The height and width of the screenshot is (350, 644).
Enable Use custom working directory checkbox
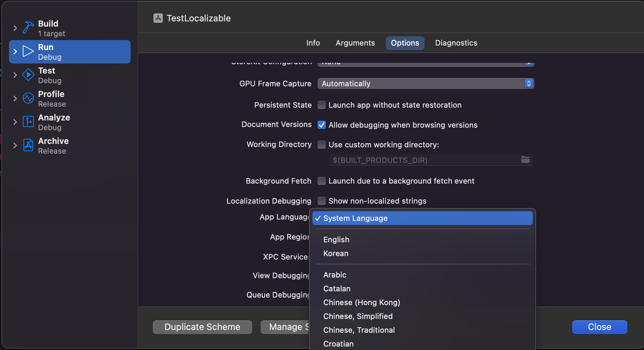coord(322,145)
